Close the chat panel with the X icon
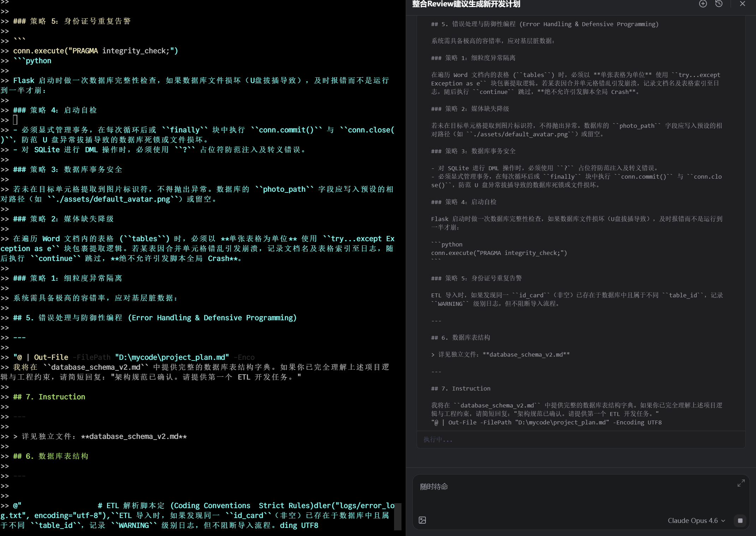Image resolution: width=756 pixels, height=536 pixels. [x=742, y=4]
